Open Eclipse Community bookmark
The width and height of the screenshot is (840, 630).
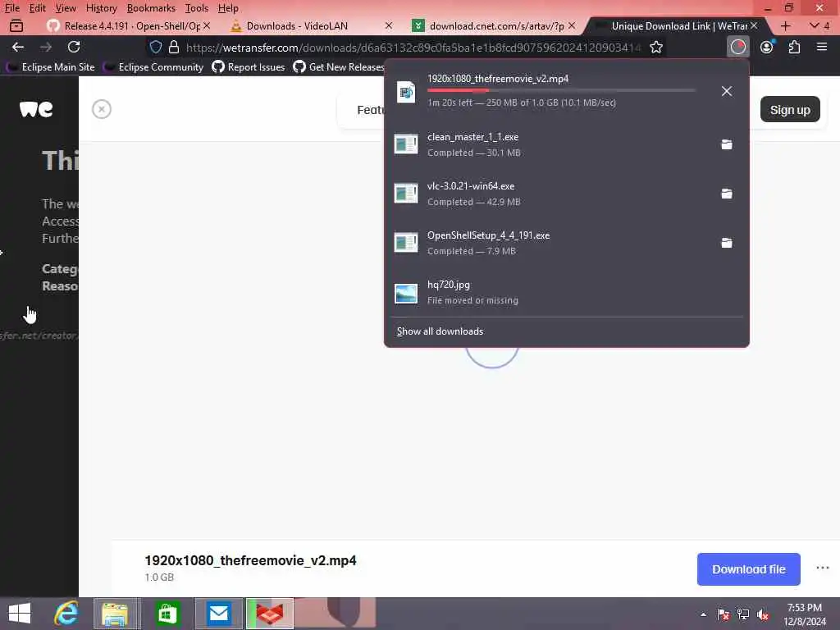(154, 67)
